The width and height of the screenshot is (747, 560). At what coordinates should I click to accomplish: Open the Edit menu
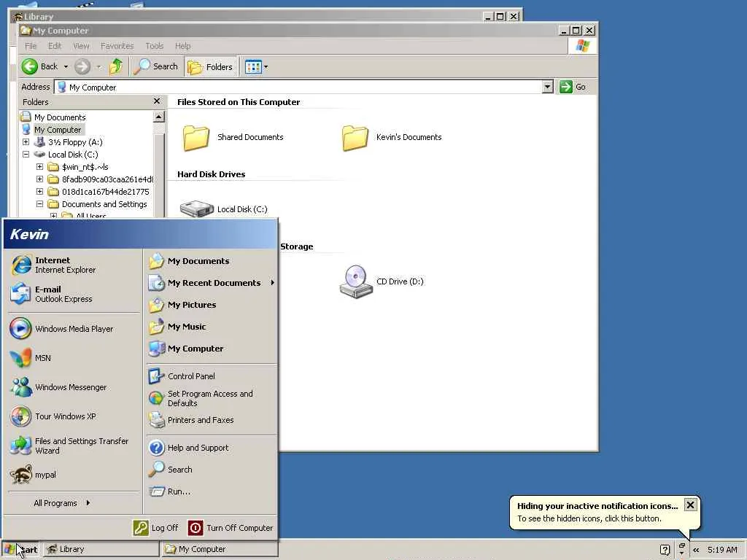pyautogui.click(x=55, y=46)
